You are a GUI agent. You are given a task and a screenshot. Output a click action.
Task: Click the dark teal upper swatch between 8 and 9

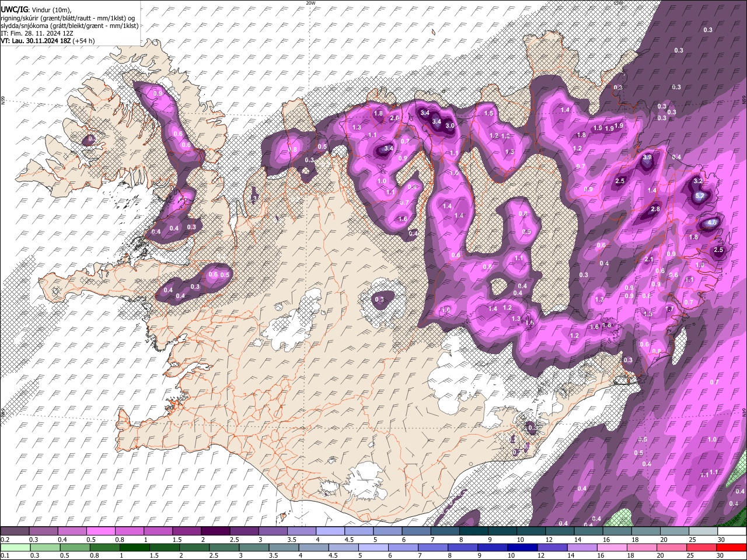coord(474,531)
